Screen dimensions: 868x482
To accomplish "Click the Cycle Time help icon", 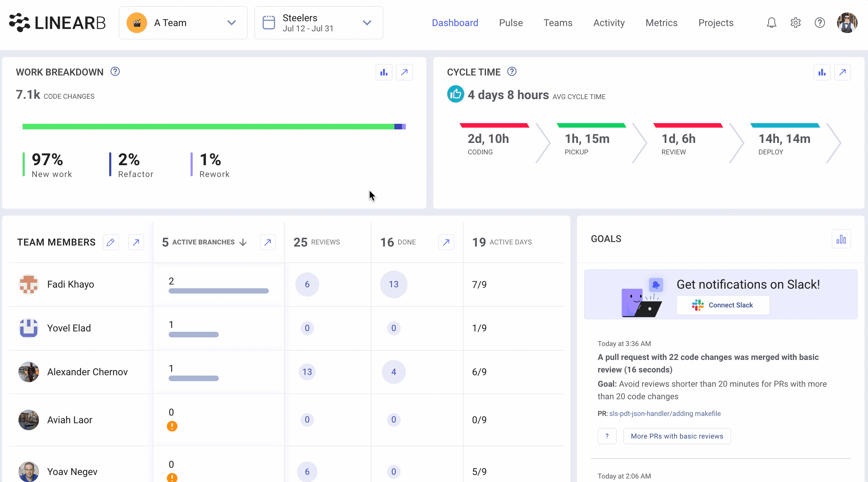I will point(512,72).
